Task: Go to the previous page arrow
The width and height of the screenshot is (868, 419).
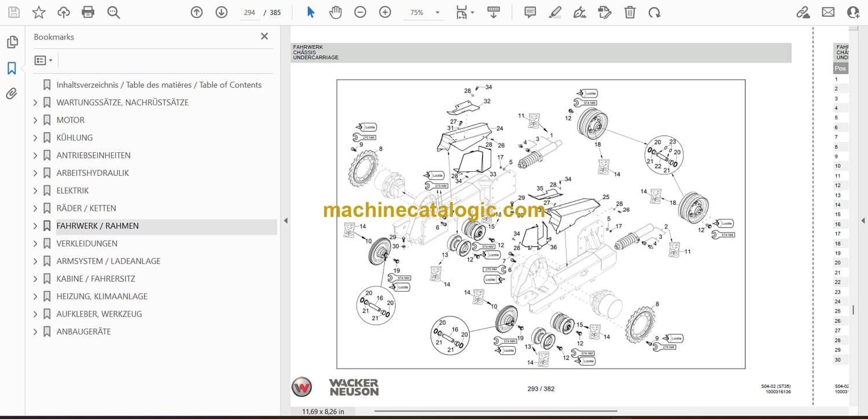Action: [x=197, y=12]
